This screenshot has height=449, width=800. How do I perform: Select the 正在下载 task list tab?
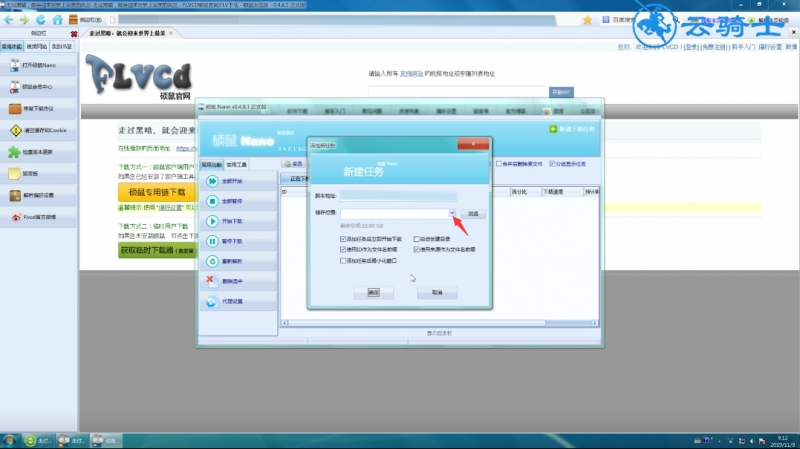tap(296, 179)
